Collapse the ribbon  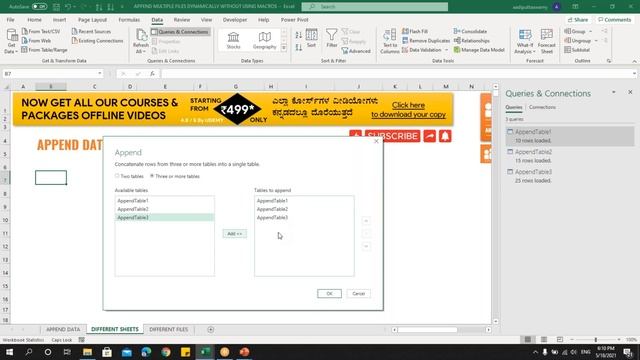pyautogui.click(x=634, y=61)
